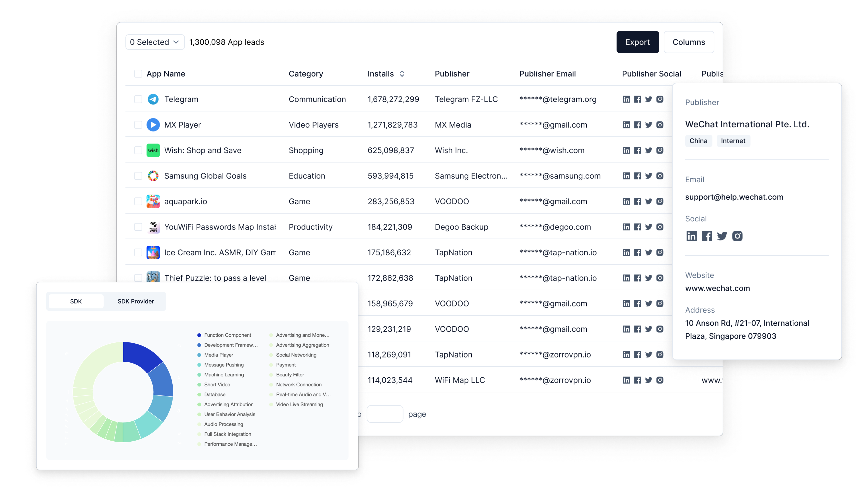
Task: Open WeChat publisher Twitter icon
Action: point(722,236)
